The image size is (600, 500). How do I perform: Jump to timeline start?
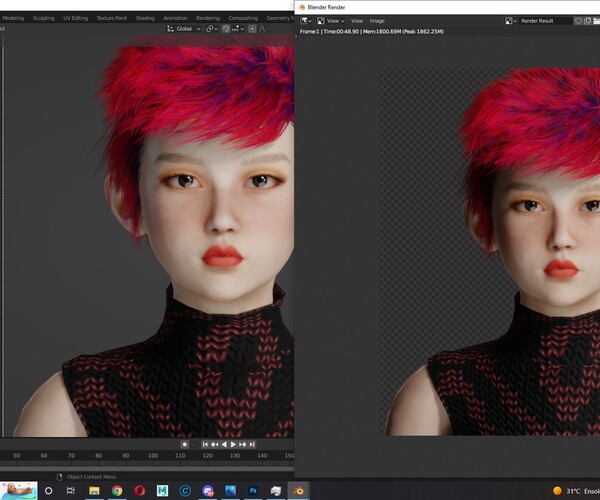[x=205, y=444]
